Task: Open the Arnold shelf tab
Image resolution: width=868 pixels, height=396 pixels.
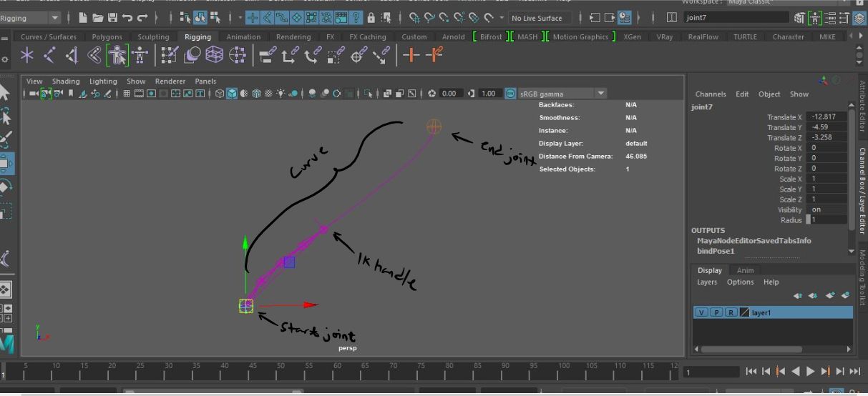Action: [454, 37]
